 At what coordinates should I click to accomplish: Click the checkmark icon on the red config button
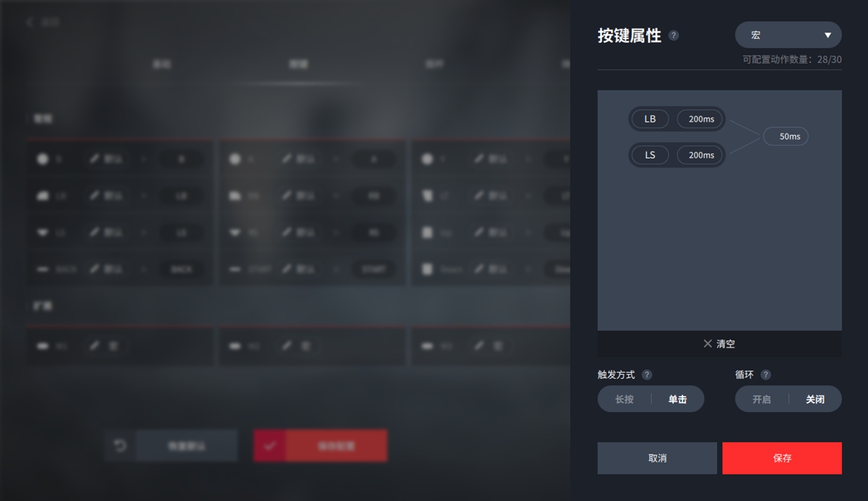tap(270, 445)
